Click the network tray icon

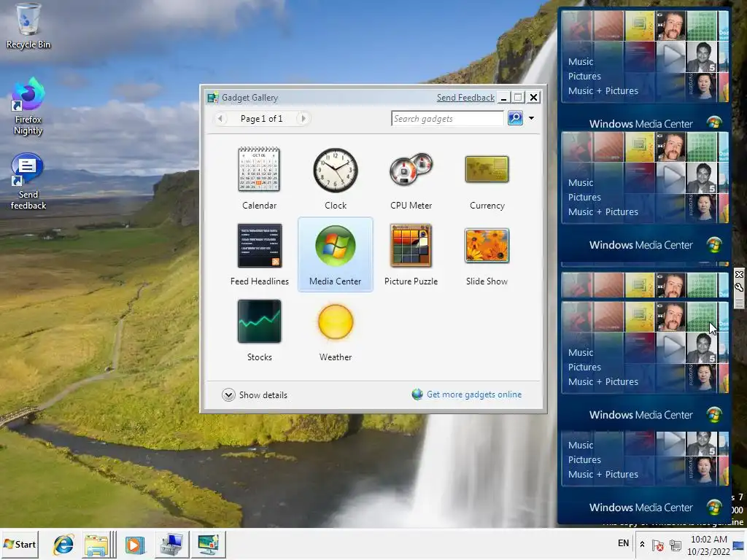tap(675, 545)
